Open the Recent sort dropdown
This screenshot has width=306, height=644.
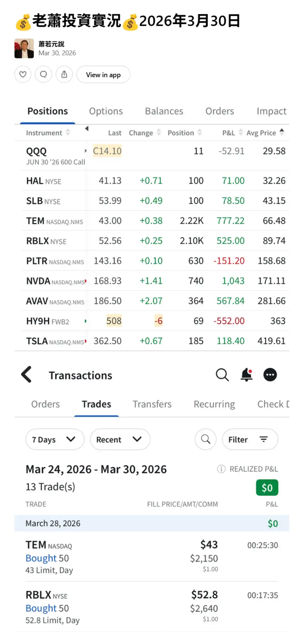pos(120,439)
